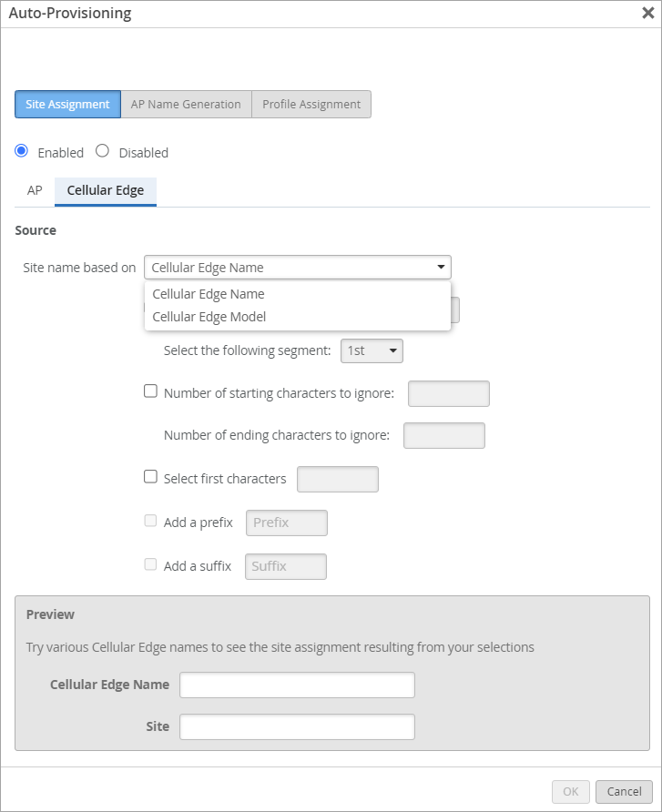Go to the Profile Assignment section
Screen dimensions: 662x812
tap(311, 104)
